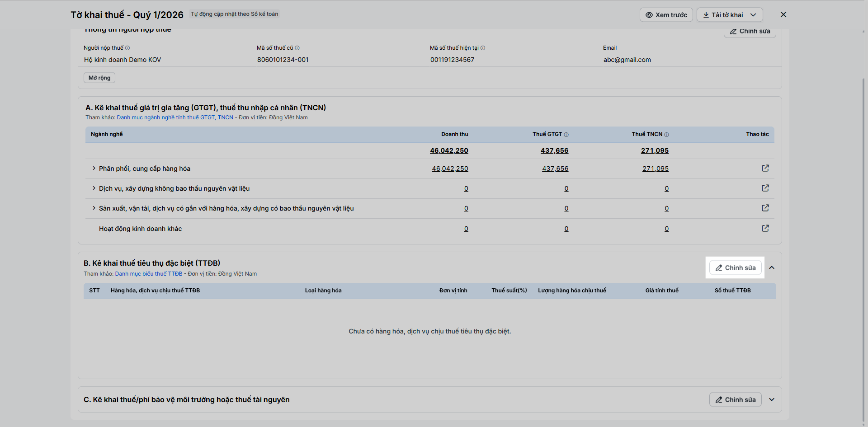Click Doanh thu 0 in Sản xuất, vận tải row
Viewport: 868px width, 427px height.
(x=466, y=208)
